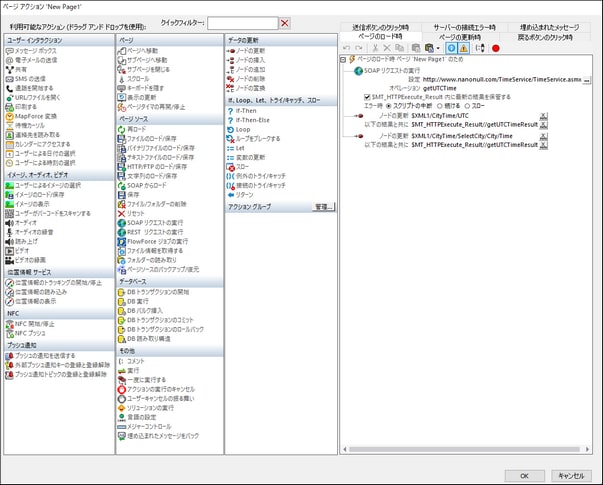Click the 管理... action group button

320,208
